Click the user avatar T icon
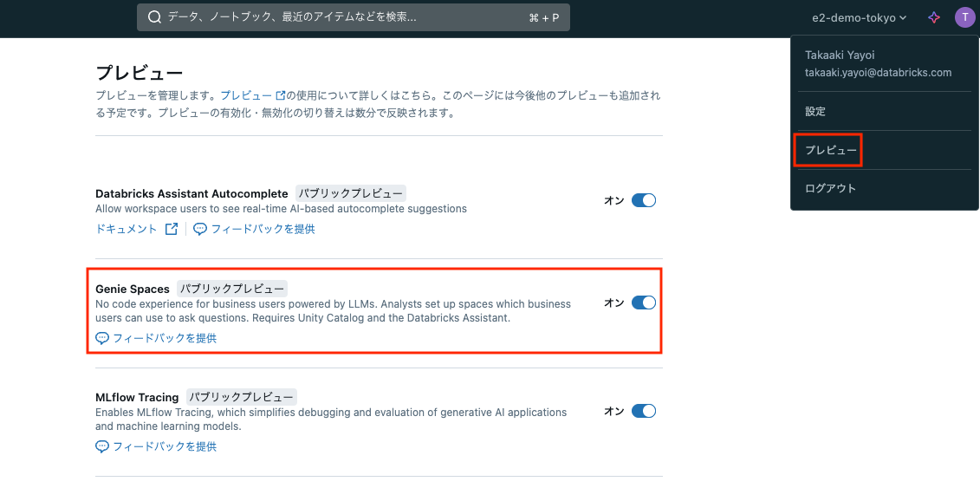This screenshot has width=980, height=488. [964, 17]
